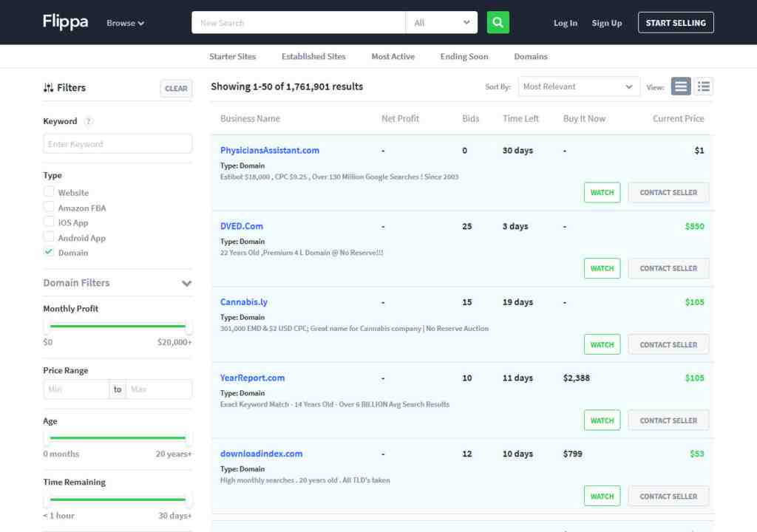The height and width of the screenshot is (532, 757).
Task: Click the Flippa logo
Action: coord(65,22)
